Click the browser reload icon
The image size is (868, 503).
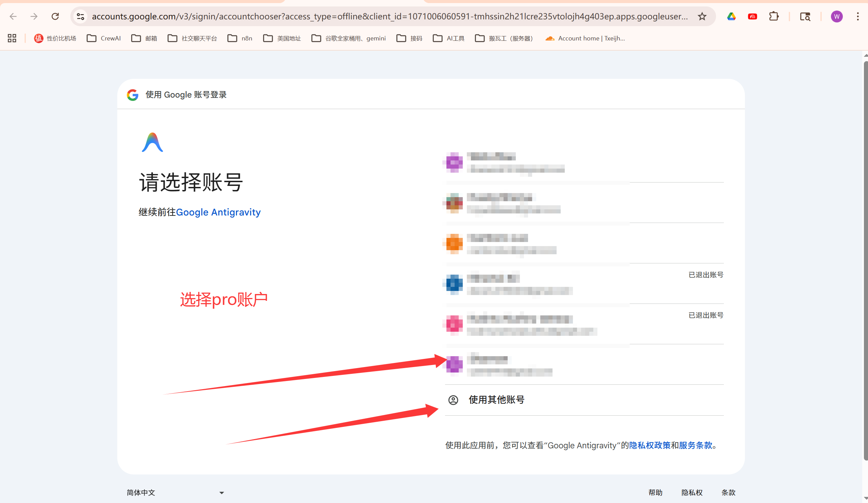point(55,16)
